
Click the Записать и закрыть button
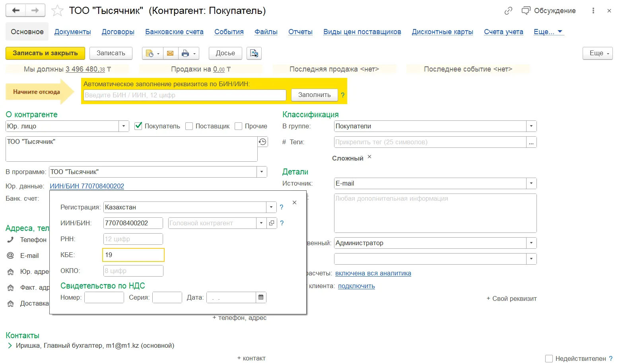point(45,53)
